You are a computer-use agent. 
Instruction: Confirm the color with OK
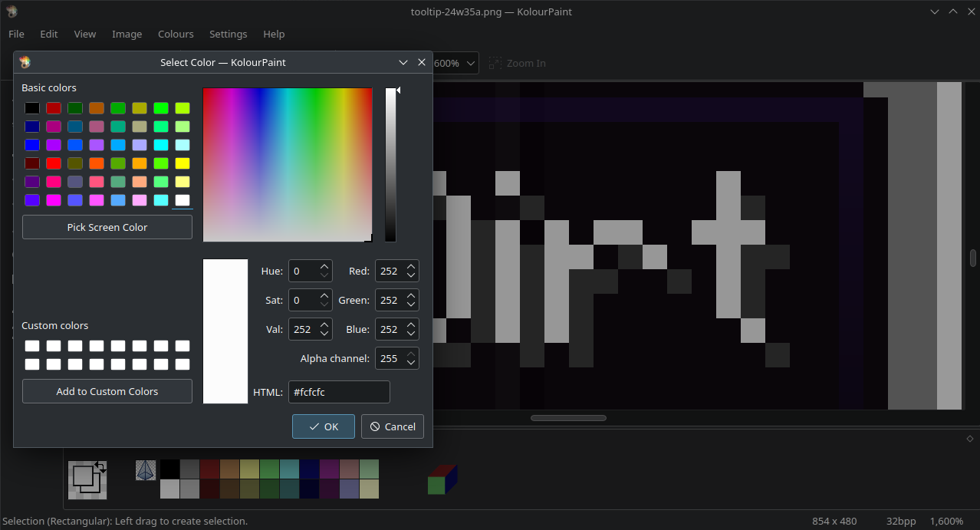tap(323, 426)
